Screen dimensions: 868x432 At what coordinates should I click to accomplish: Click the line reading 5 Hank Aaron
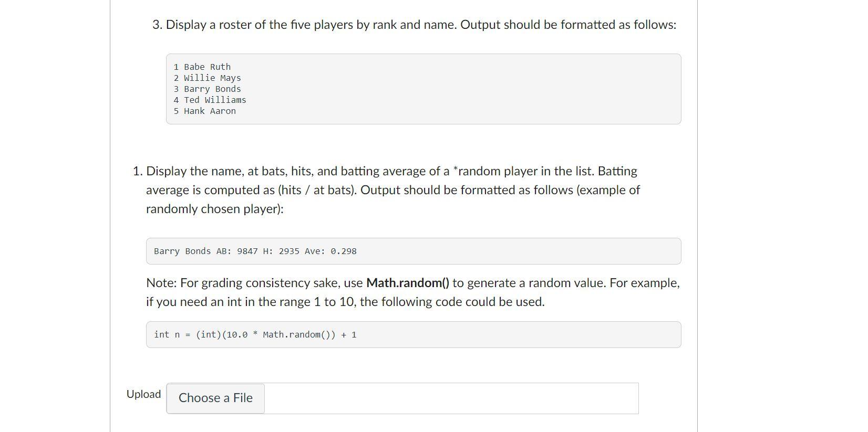[204, 111]
